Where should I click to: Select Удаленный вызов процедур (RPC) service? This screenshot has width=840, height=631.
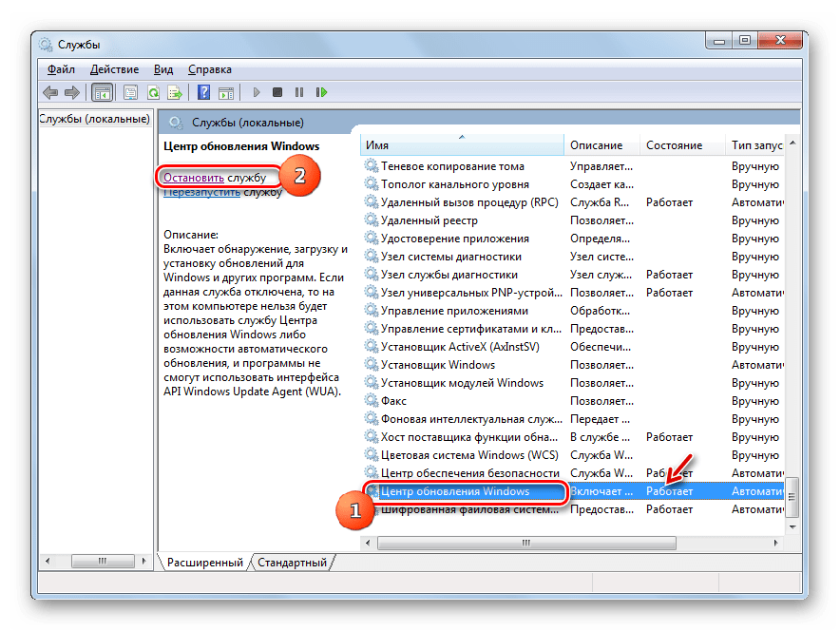[573, 202]
